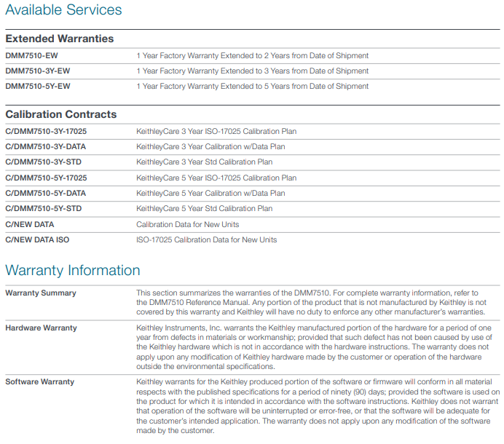Click the 'Hardware Warranty' row label
Viewport: 504px width, 444px height.
(41, 328)
